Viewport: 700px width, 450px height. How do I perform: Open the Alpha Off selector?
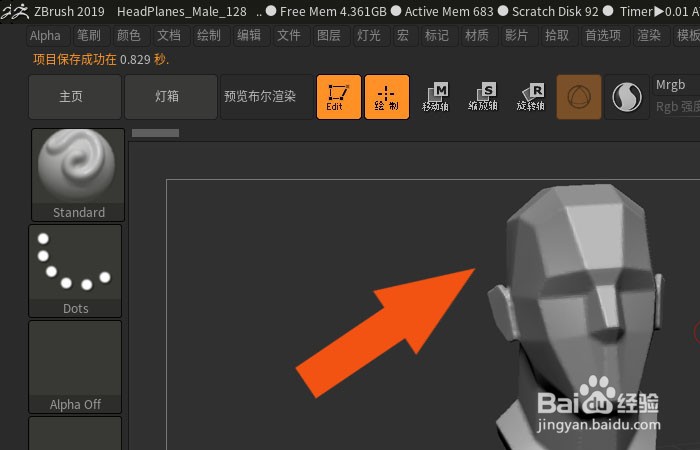coord(75,367)
